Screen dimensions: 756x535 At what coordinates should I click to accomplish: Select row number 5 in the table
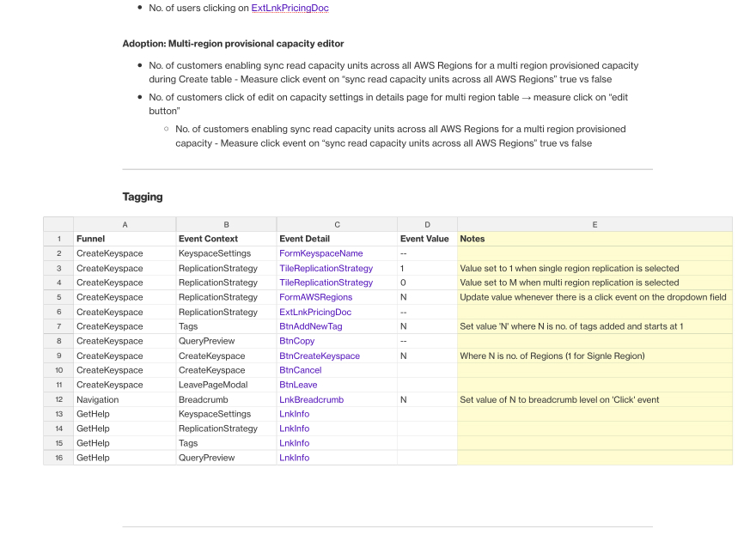pos(58,297)
